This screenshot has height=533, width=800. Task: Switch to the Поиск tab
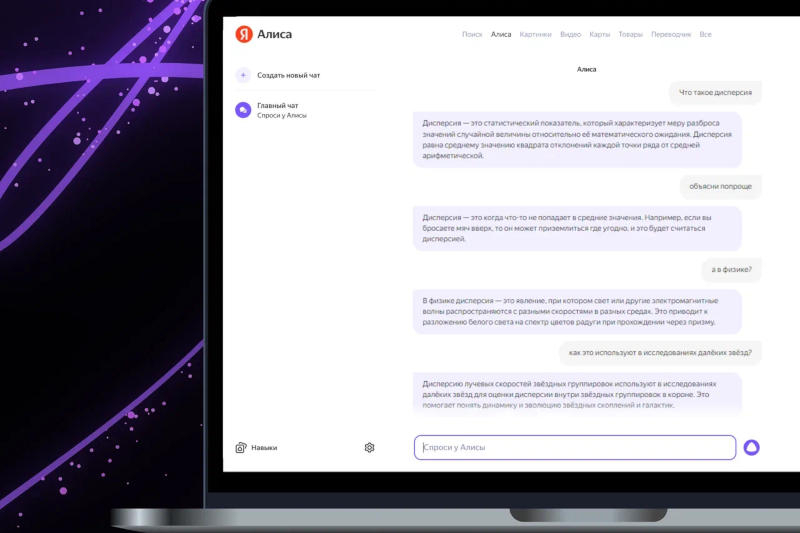(x=472, y=35)
